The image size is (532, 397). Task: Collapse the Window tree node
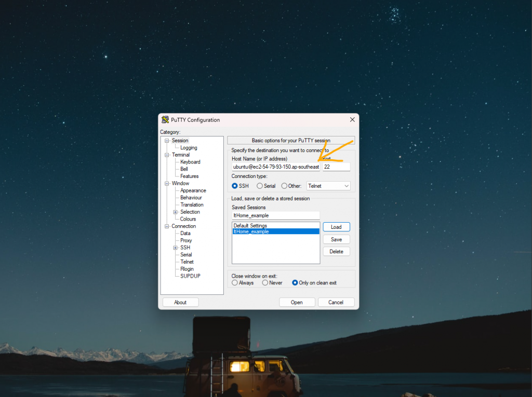click(167, 183)
